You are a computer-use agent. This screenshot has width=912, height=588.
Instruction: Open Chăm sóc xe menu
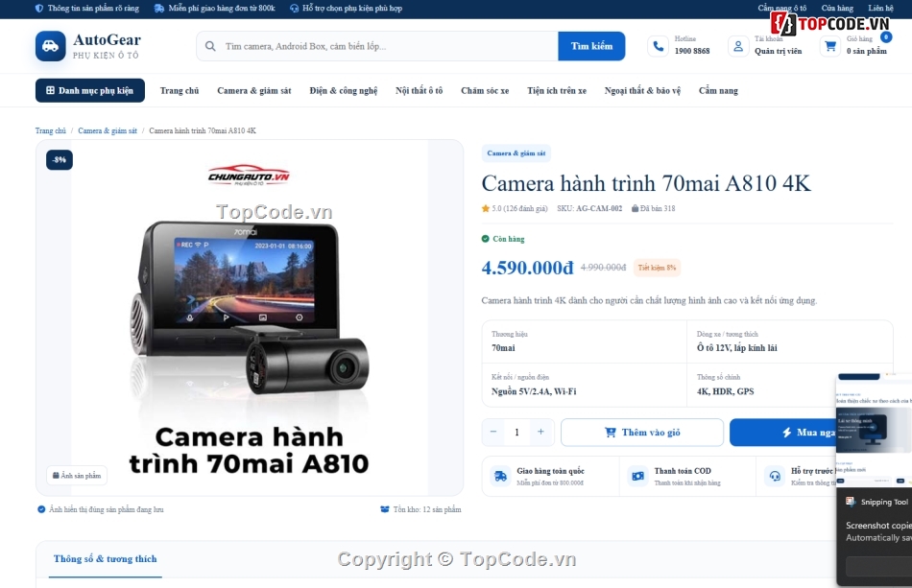point(485,90)
